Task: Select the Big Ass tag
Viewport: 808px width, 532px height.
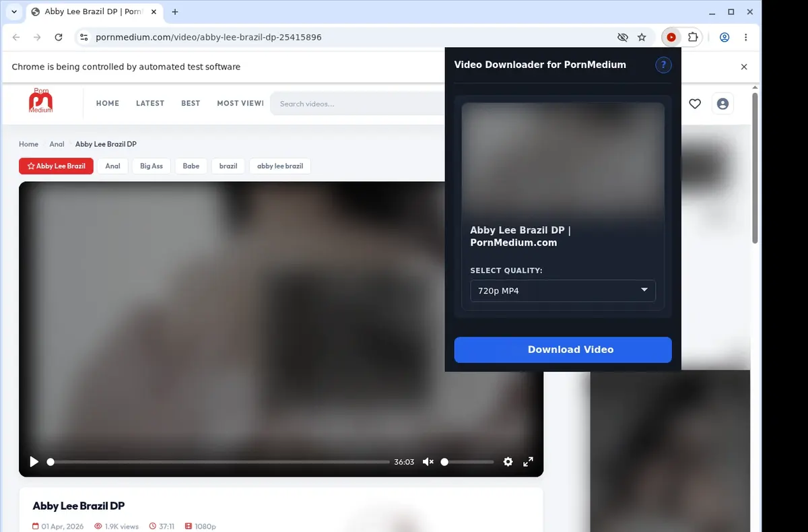Action: click(x=151, y=166)
